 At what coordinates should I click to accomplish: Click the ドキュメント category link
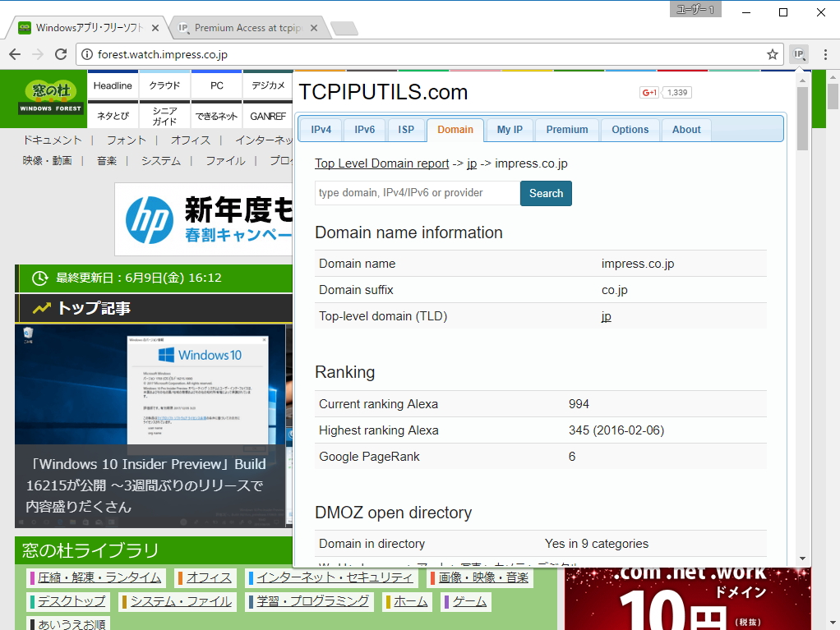(52, 140)
